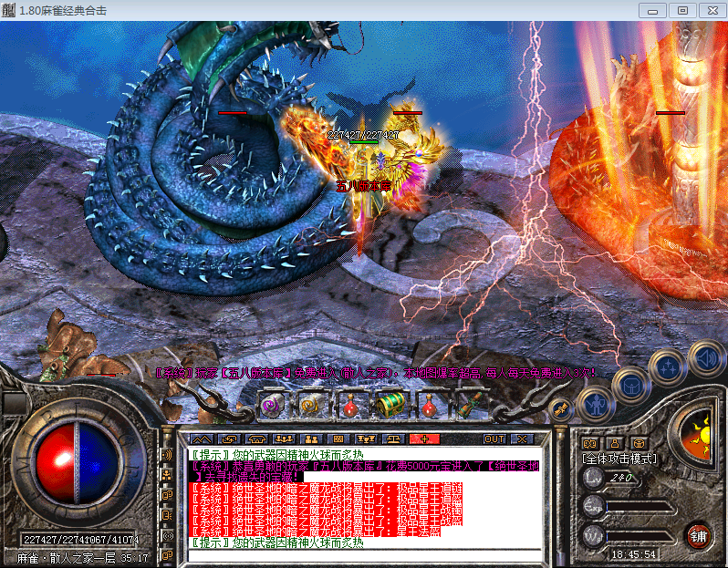728x568 pixels.
Task: Toggle the group chat channel icon
Action: [168, 474]
